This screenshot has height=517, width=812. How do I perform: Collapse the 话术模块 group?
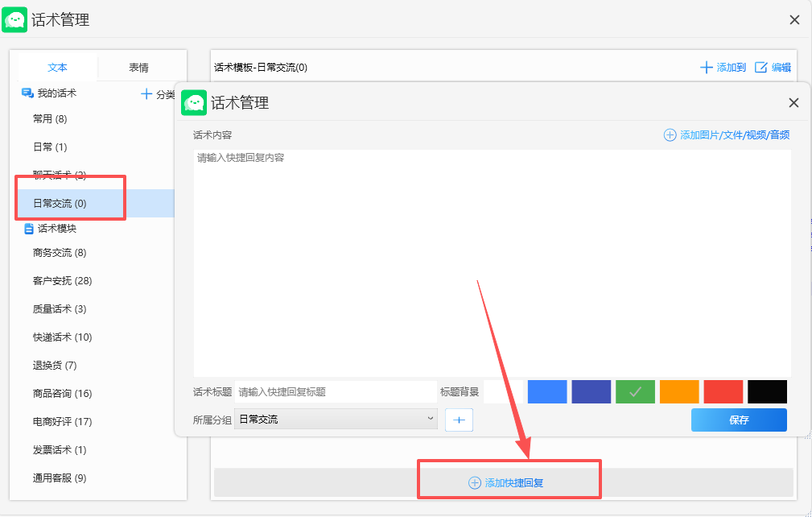coord(50,228)
